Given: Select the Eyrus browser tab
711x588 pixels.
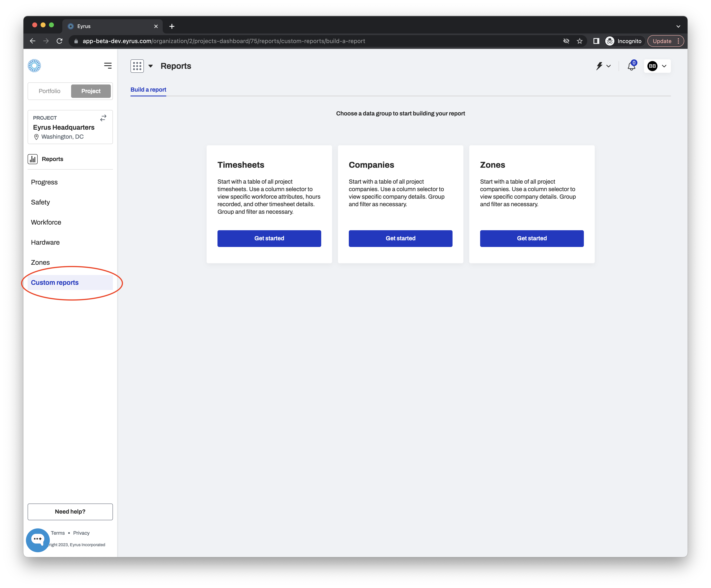Looking at the screenshot, I should click(x=113, y=26).
